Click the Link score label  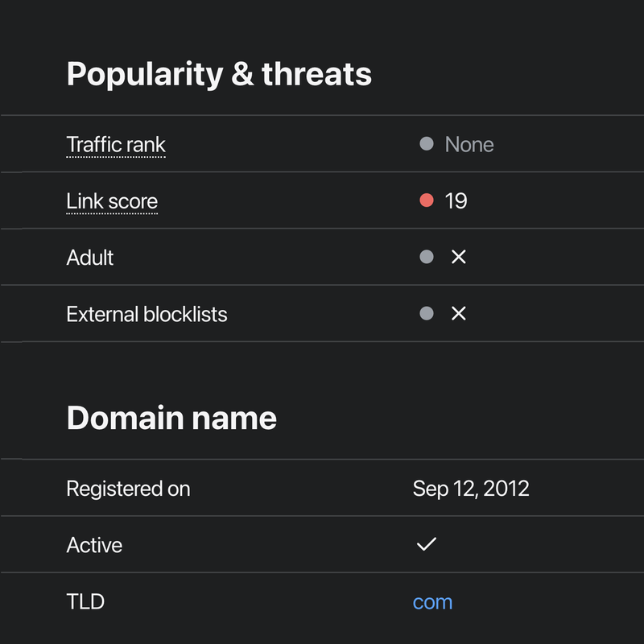click(112, 201)
